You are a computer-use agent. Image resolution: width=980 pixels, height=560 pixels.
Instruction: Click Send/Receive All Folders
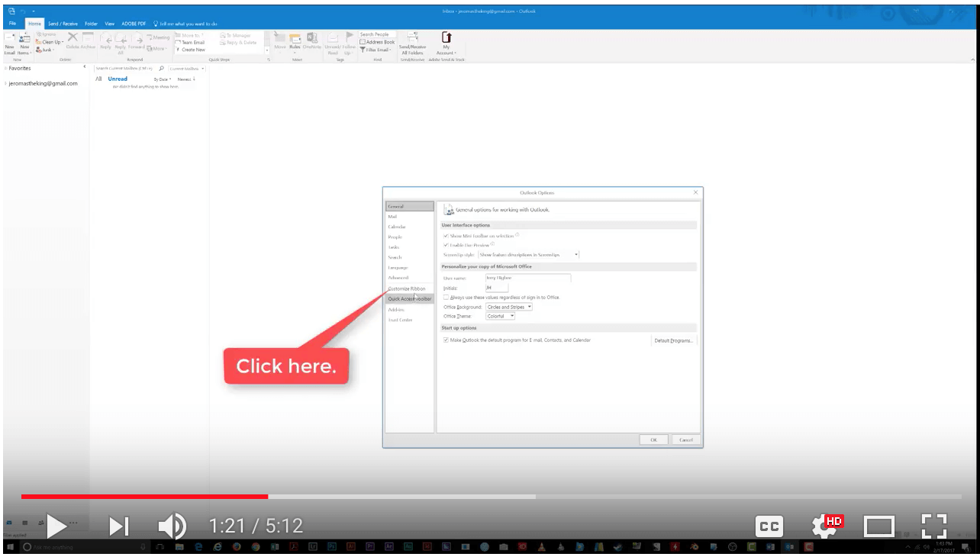coord(414,46)
